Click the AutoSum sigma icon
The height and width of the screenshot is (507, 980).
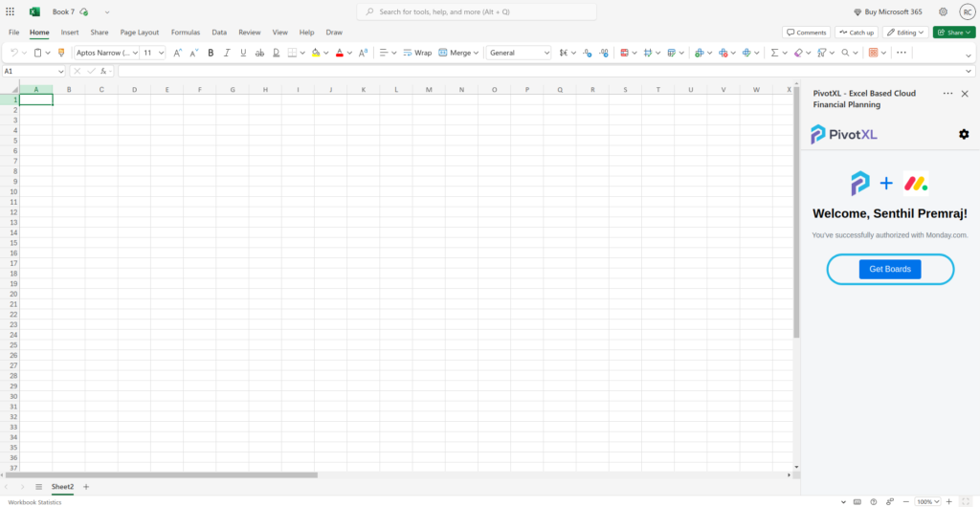point(774,53)
